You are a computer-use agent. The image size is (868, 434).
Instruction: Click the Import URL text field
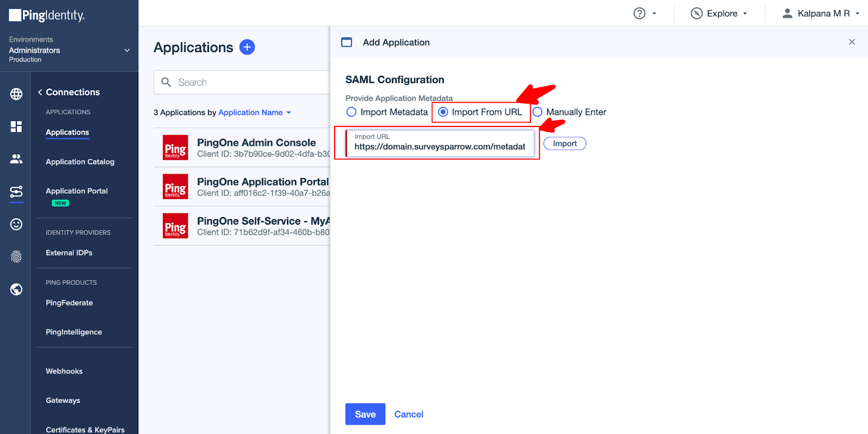pos(439,146)
